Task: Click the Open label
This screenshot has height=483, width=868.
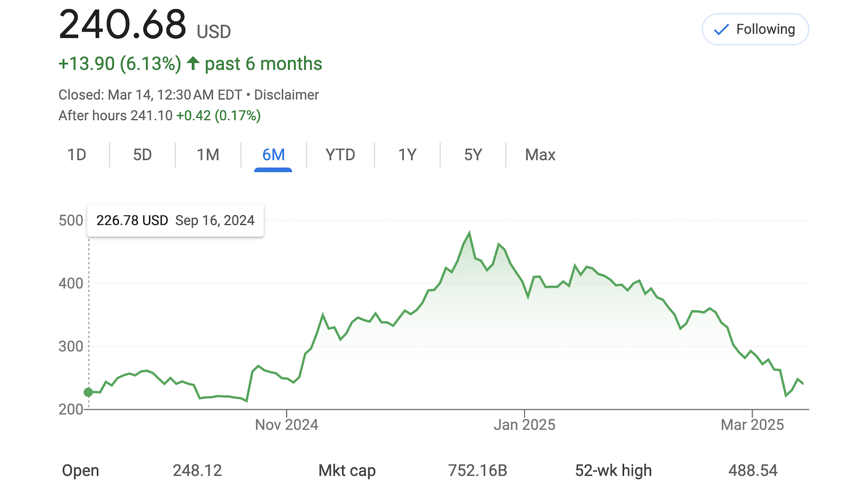Action: [x=80, y=471]
